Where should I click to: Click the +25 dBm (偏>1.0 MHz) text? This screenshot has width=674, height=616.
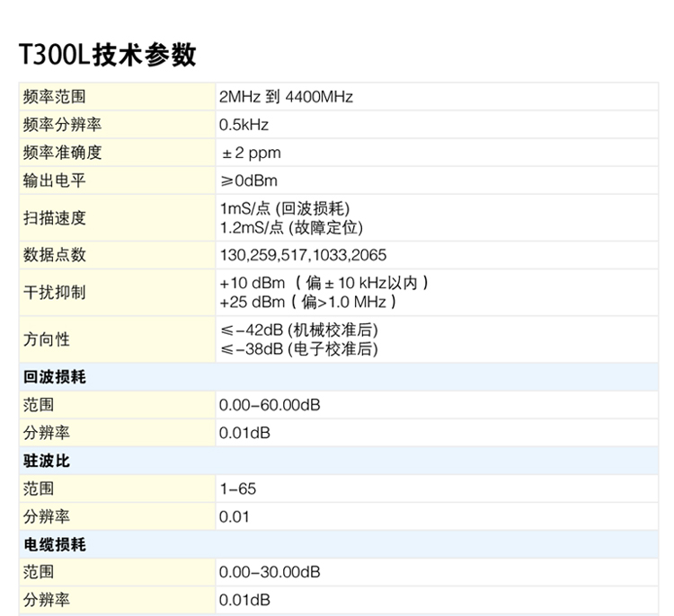pyautogui.click(x=307, y=302)
